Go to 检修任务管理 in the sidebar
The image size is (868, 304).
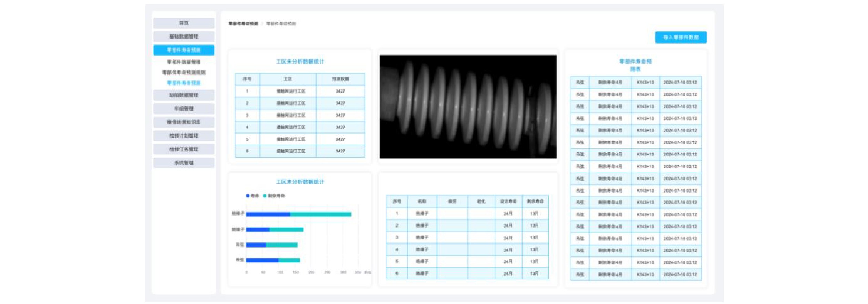click(184, 149)
